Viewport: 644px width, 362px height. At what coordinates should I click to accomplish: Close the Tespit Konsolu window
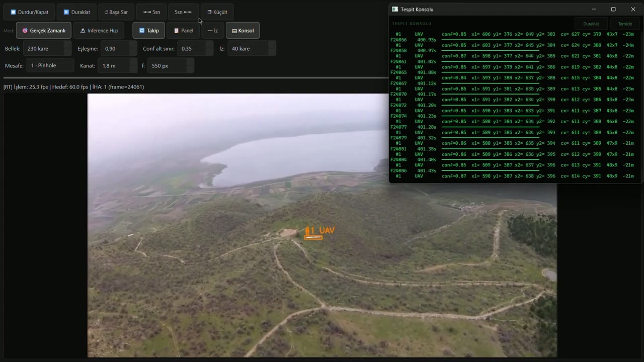(633, 9)
